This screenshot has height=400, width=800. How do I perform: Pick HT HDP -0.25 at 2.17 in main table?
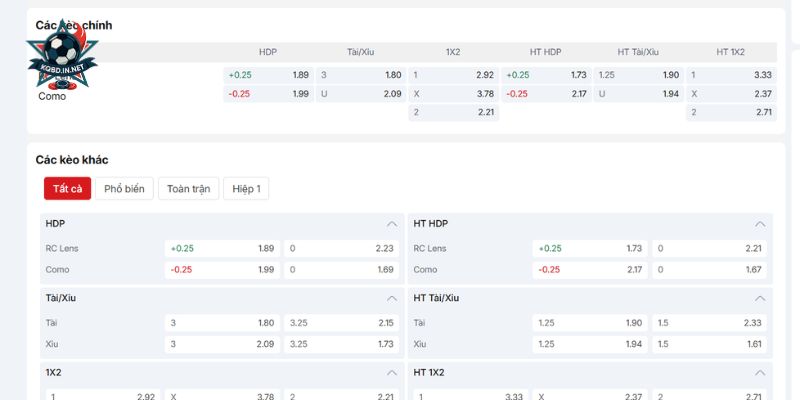546,94
